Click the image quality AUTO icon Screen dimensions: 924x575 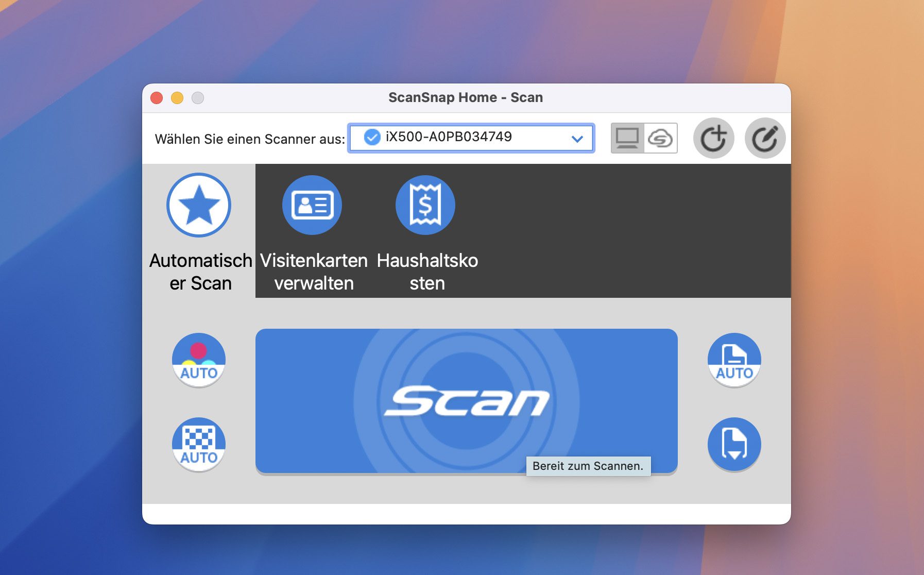[199, 444]
